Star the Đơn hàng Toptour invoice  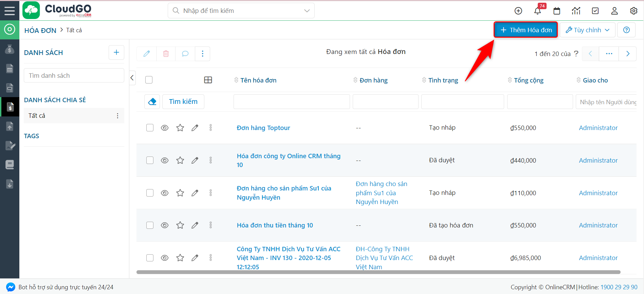pos(180,128)
